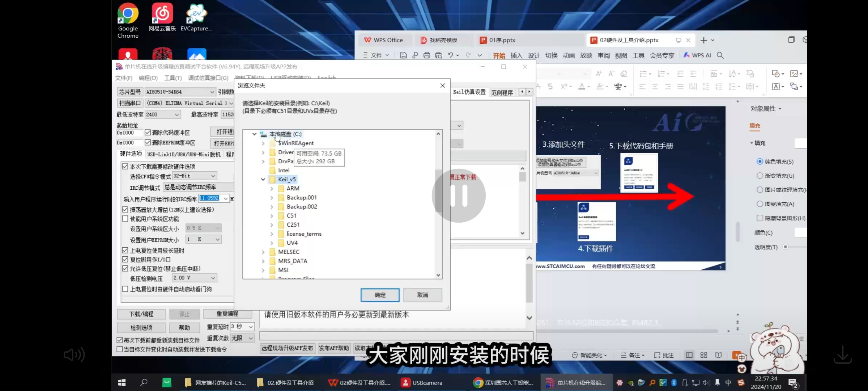Screen dimensions: 868x391
Task: Click 取消 in the browse folder dialog
Action: [x=422, y=295]
